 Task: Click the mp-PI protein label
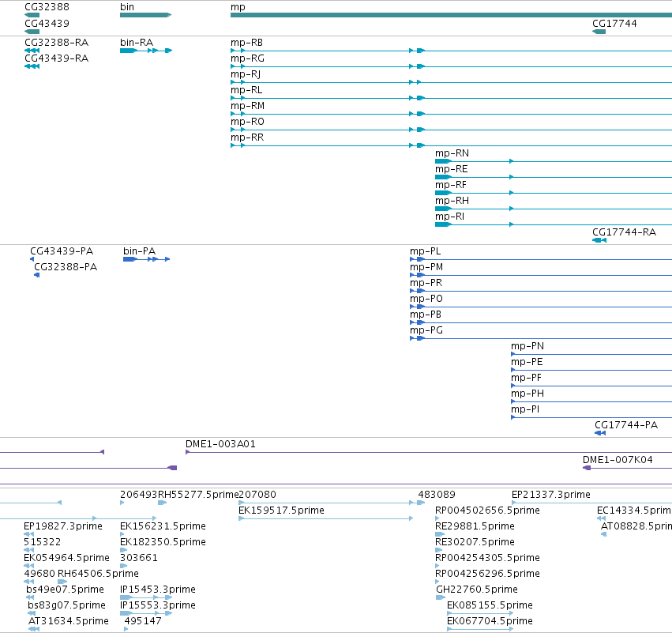pyautogui.click(x=525, y=409)
